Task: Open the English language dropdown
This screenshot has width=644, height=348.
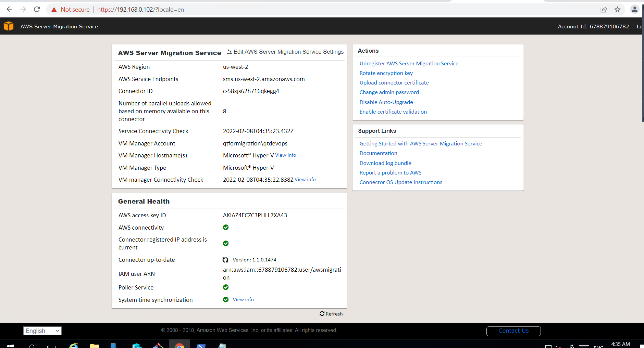Action: click(x=42, y=331)
